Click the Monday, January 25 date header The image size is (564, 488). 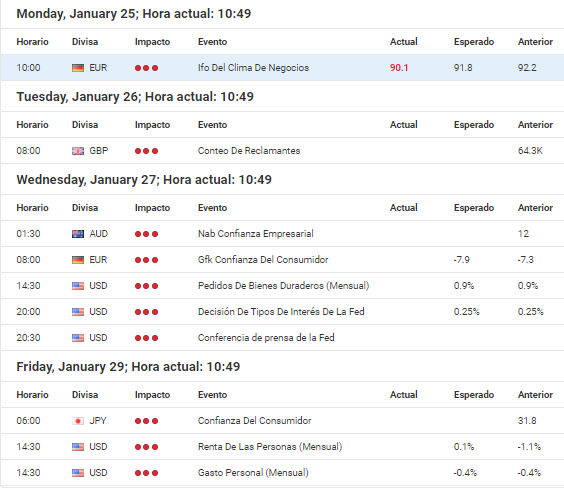pyautogui.click(x=134, y=14)
